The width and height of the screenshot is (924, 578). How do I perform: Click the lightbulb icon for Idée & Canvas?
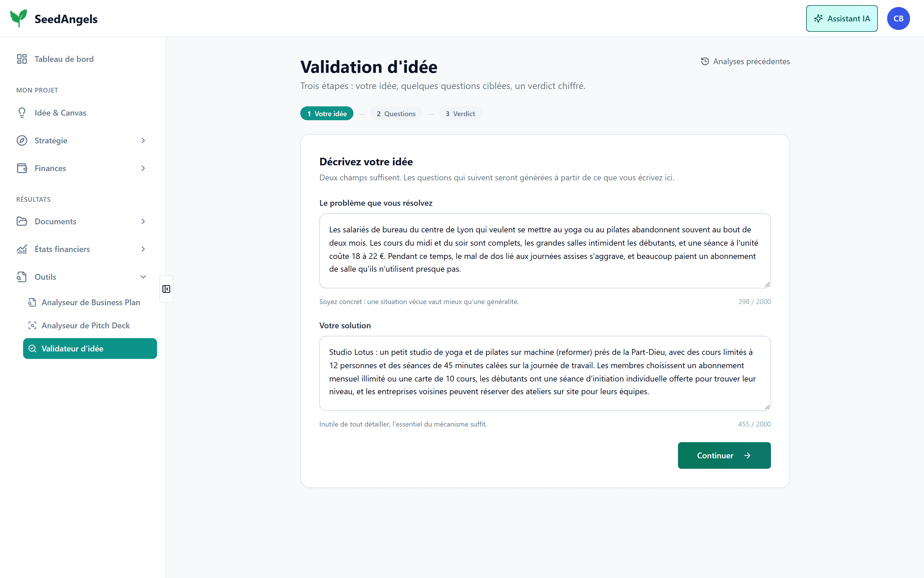[x=22, y=113]
